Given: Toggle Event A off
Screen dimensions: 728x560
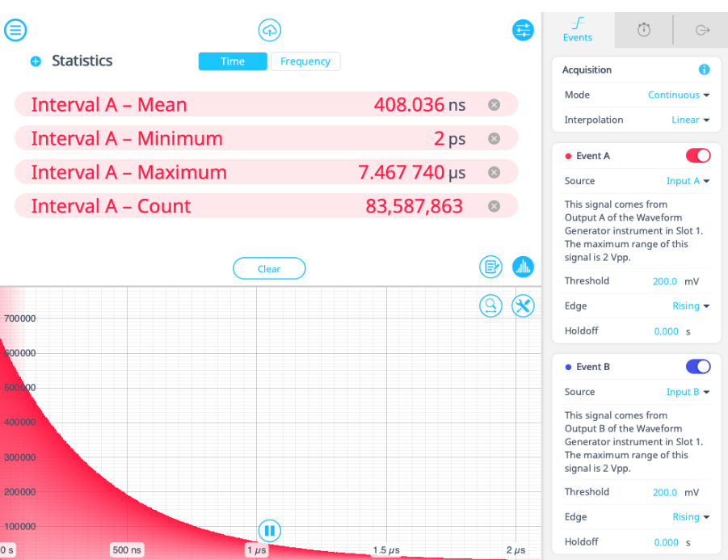Looking at the screenshot, I should 697,155.
